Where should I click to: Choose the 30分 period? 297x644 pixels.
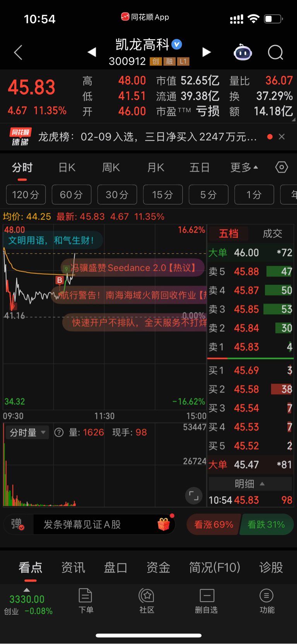117,194
